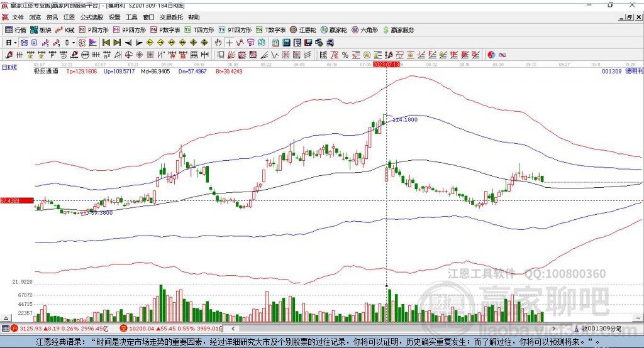Image resolution: width=644 pixels, height=348 pixels.
Task: Click the Shenzhen index 10200.04 status entry
Action: [x=171, y=329]
